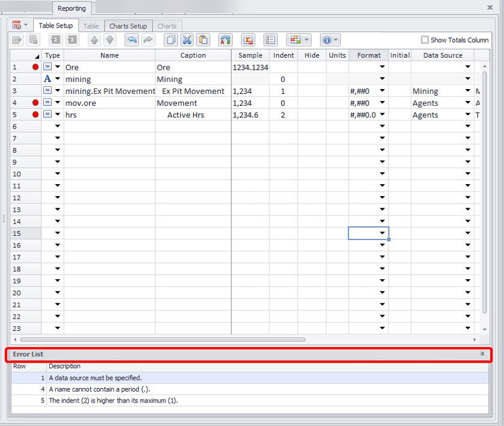The width and height of the screenshot is (504, 426).
Task: Click the horizontal scrollbar below the table
Action: tap(180, 339)
